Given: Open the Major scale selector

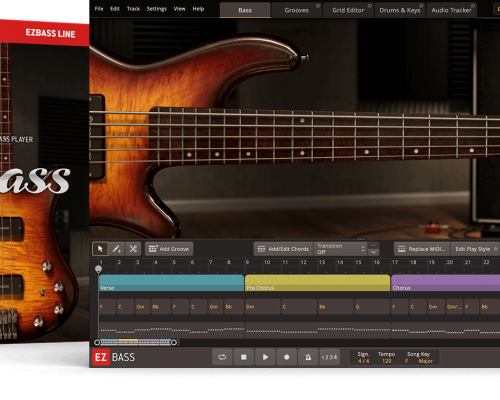Looking at the screenshot, I should pyautogui.click(x=426, y=361).
